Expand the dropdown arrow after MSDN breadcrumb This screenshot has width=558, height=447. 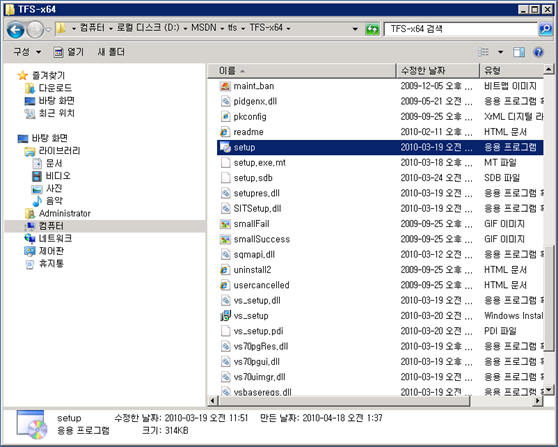pos(222,28)
